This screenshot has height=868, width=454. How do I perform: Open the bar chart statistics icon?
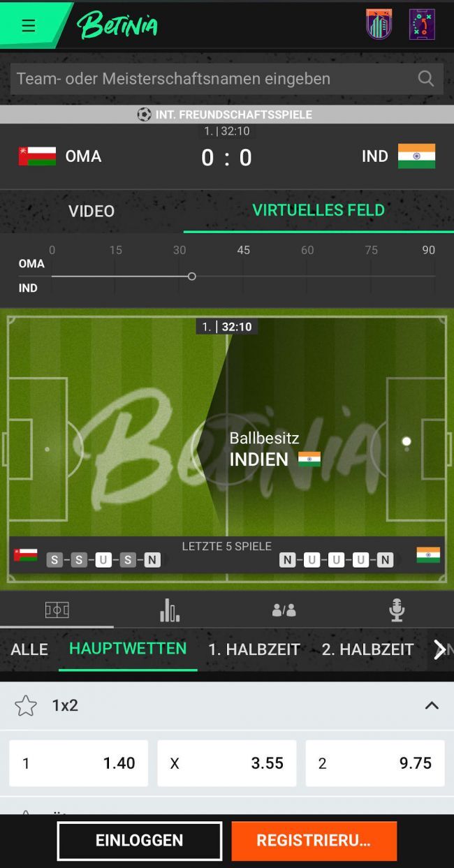click(x=170, y=610)
